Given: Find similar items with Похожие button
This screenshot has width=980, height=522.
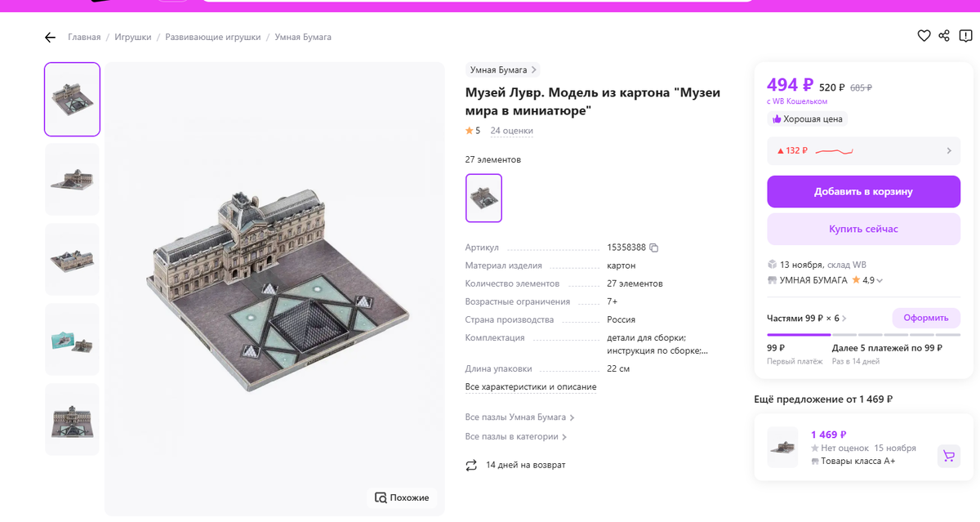Looking at the screenshot, I should click(401, 497).
